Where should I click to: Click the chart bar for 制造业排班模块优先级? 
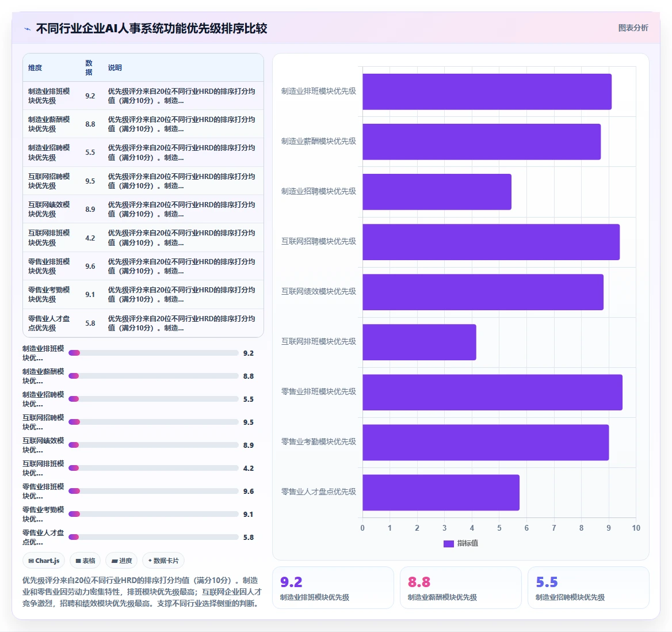click(487, 92)
